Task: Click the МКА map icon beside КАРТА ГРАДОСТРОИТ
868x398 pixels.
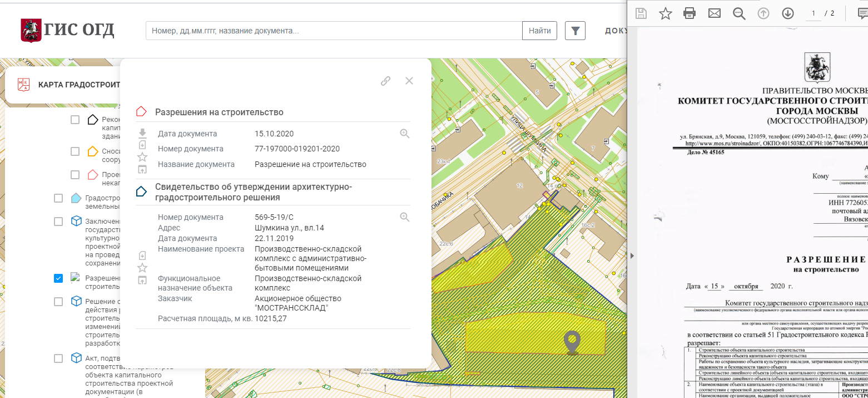Action: [x=24, y=85]
